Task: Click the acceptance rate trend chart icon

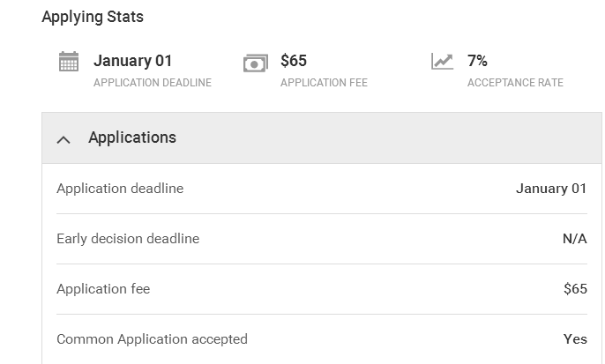Action: pos(442,62)
